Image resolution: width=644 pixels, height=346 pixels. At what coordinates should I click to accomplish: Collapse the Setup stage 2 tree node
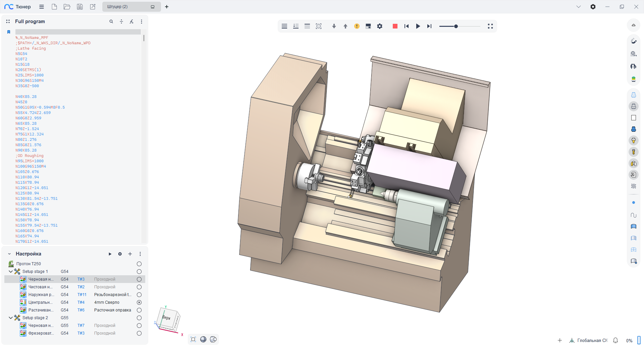click(10, 318)
